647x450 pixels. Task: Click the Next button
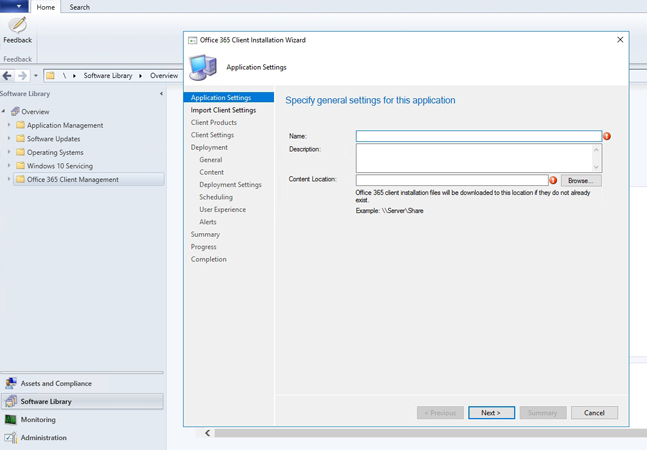pos(491,412)
